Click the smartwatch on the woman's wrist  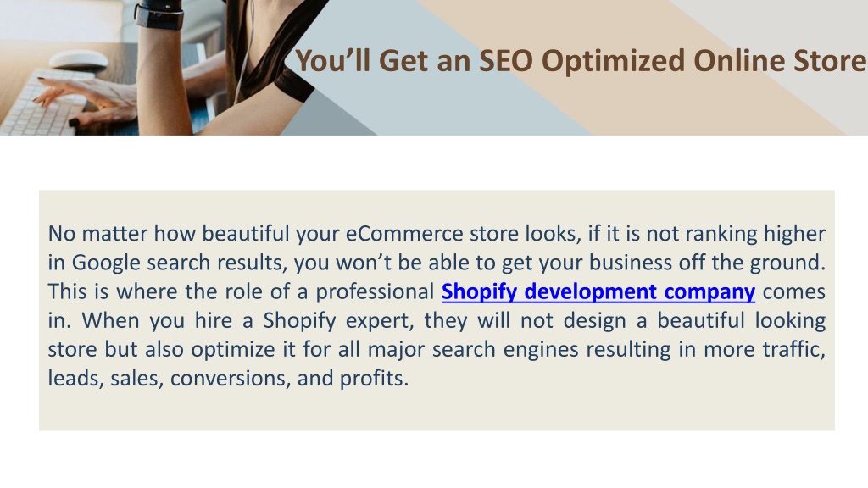pos(159,15)
